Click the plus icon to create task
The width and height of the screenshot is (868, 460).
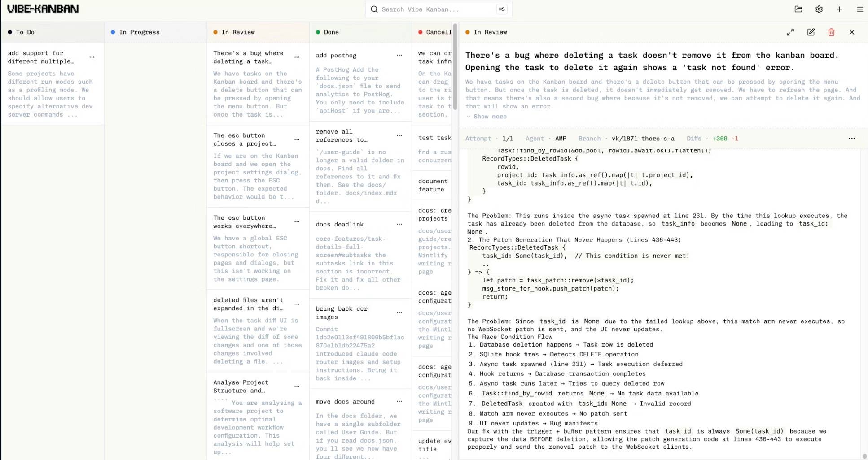(x=839, y=9)
